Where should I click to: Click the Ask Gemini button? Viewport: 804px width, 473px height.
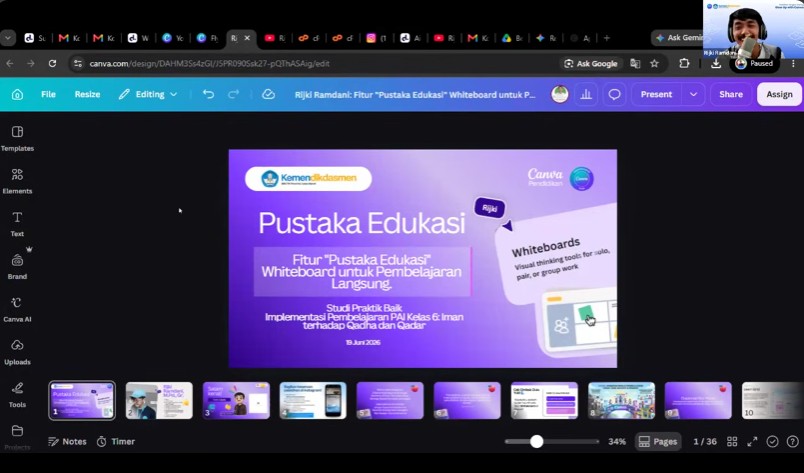[679, 38]
